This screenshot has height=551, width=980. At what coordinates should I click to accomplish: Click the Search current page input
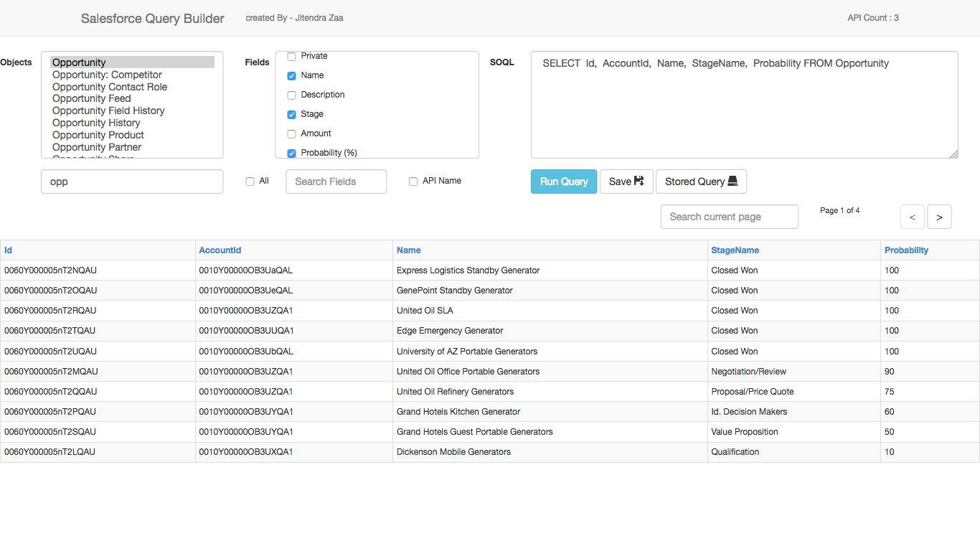(729, 217)
